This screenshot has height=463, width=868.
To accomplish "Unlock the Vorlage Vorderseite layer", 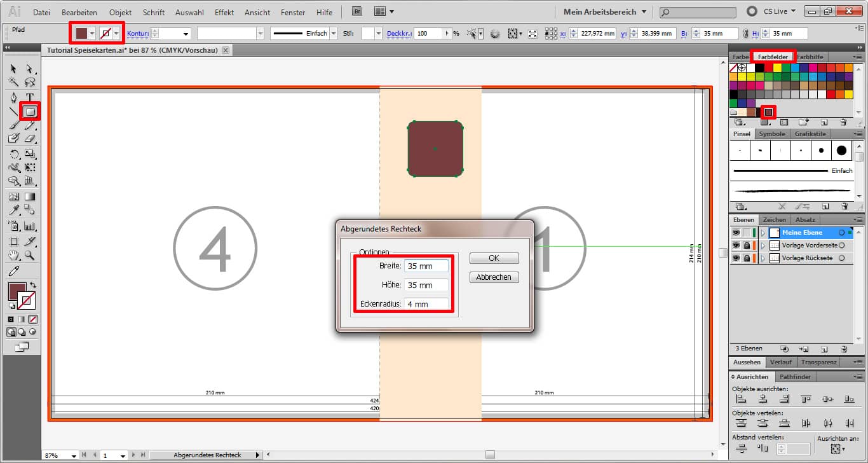I will coord(747,245).
